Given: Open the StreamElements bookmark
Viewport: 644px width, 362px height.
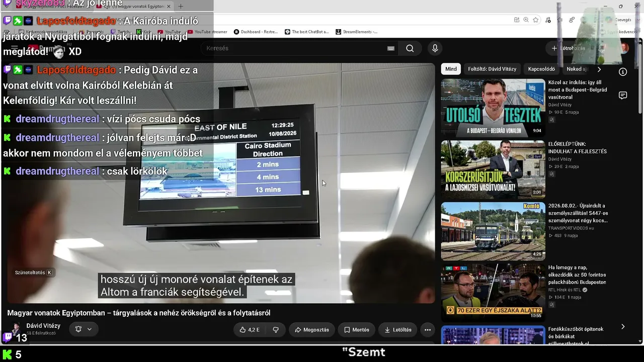Looking at the screenshot, I should click(x=357, y=32).
